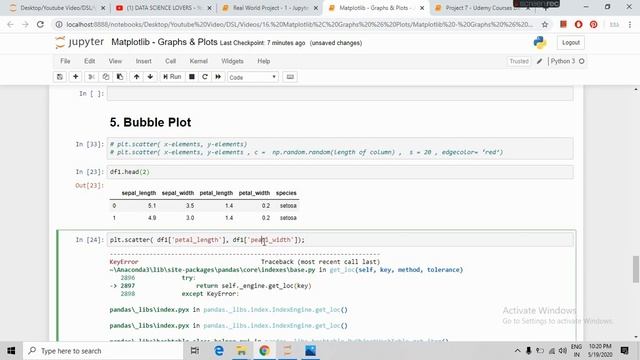Image resolution: width=640 pixels, height=360 pixels.
Task: Click the pencil edit-mode icon near Trusted
Action: pos(539,61)
